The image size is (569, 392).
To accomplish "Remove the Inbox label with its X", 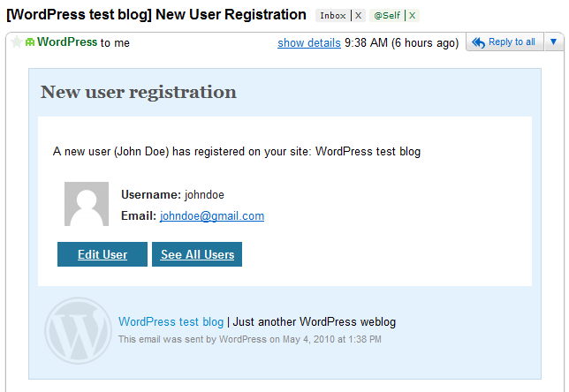I will tap(358, 16).
